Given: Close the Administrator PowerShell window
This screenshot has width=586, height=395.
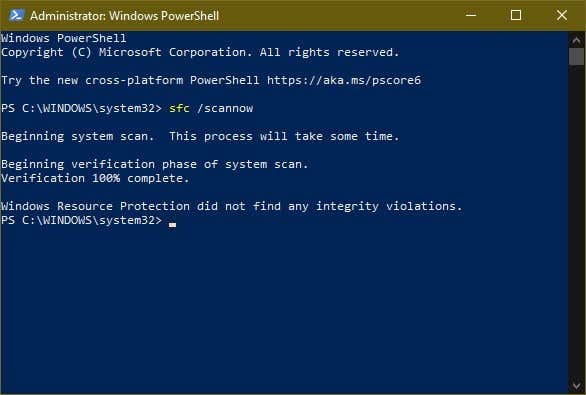Looking at the screenshot, I should pos(562,15).
